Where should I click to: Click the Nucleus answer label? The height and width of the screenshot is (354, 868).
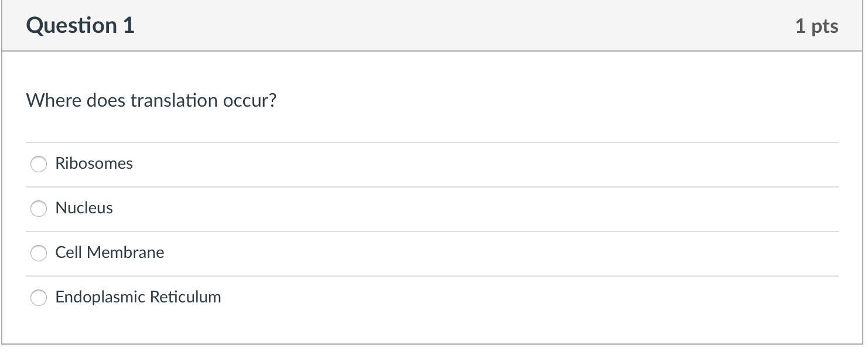(x=84, y=208)
